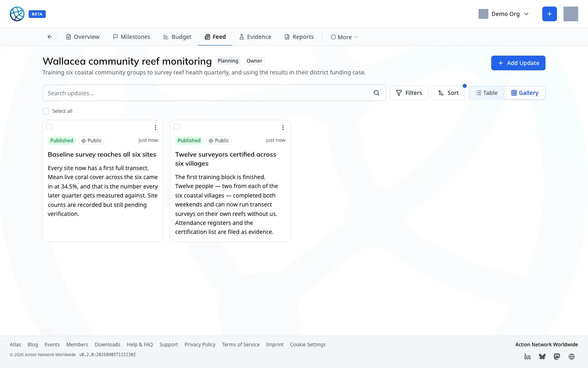Open the Downloads footer link
This screenshot has width=588, height=368.
click(x=107, y=345)
